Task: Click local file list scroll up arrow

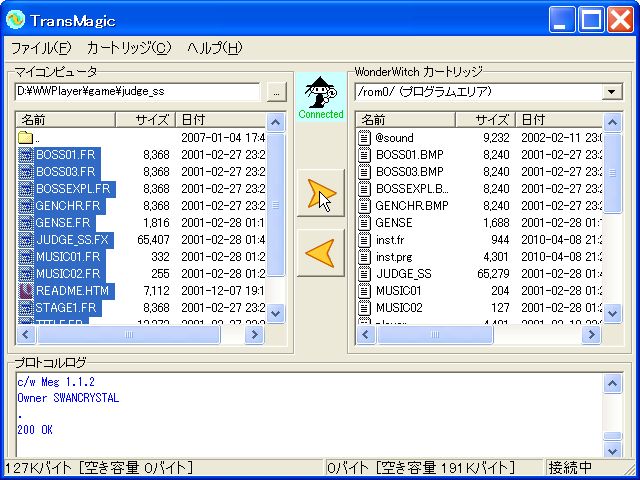Action: pos(276,122)
